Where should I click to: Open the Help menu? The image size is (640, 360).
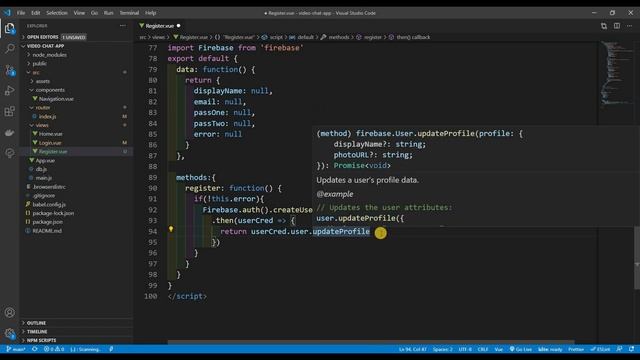click(151, 13)
